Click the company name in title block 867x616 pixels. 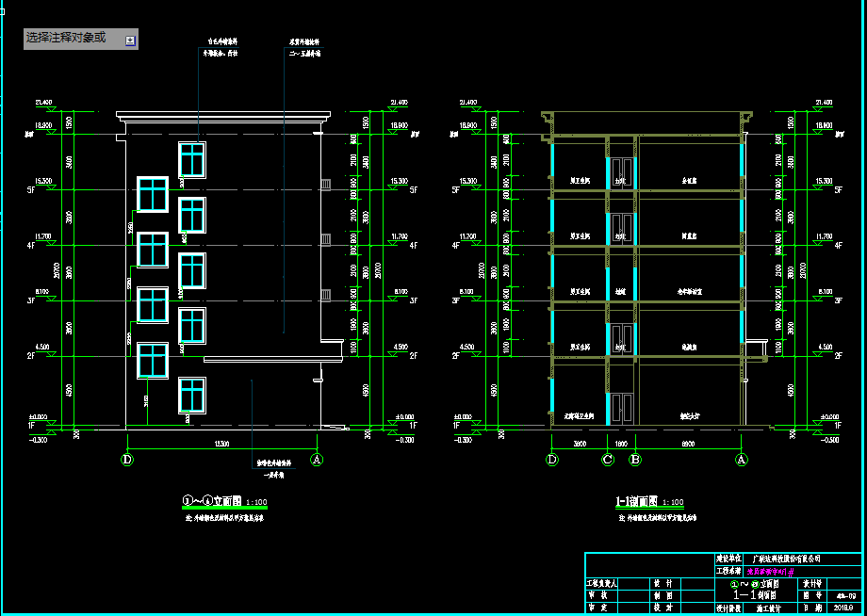pyautogui.click(x=788, y=559)
